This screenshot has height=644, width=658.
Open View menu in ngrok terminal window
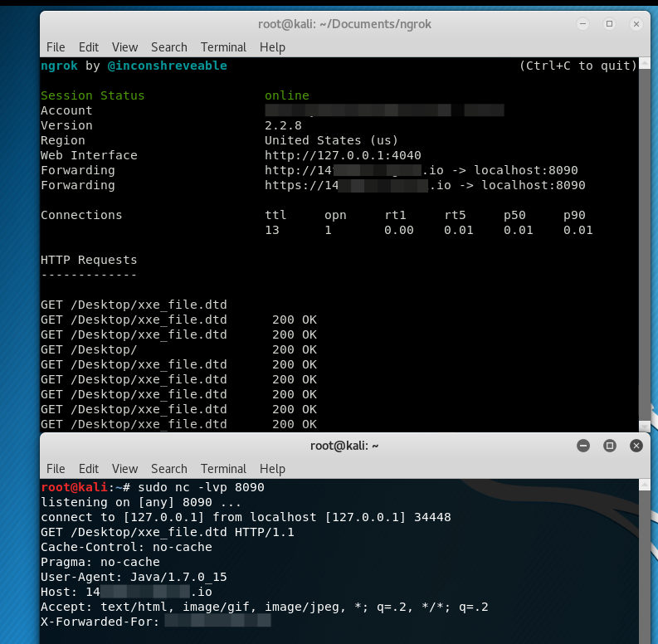point(124,47)
